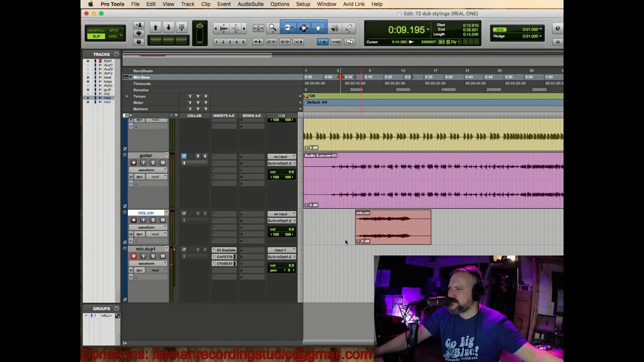
Task: Select the Trim tool
Action: click(x=289, y=28)
